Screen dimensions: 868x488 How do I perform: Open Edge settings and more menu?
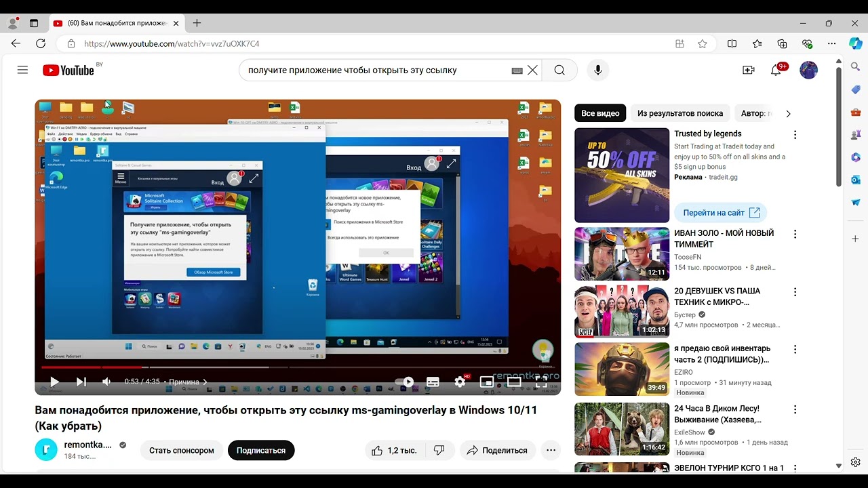point(832,43)
